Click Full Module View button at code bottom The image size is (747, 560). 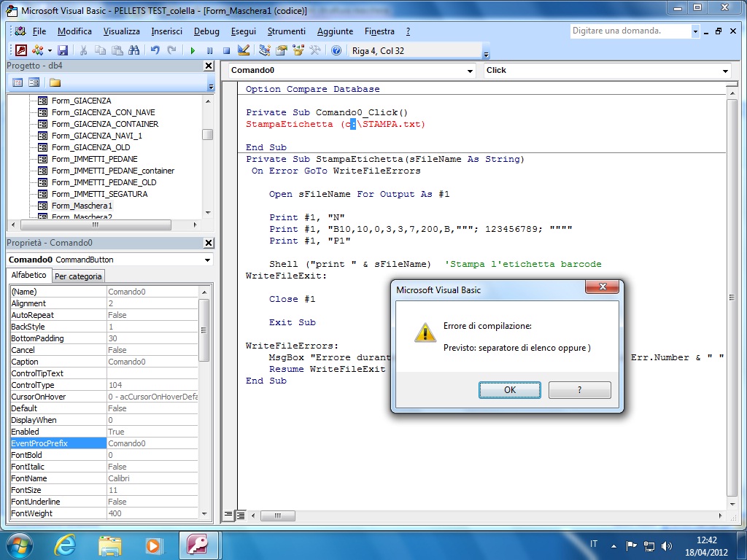coord(241,515)
